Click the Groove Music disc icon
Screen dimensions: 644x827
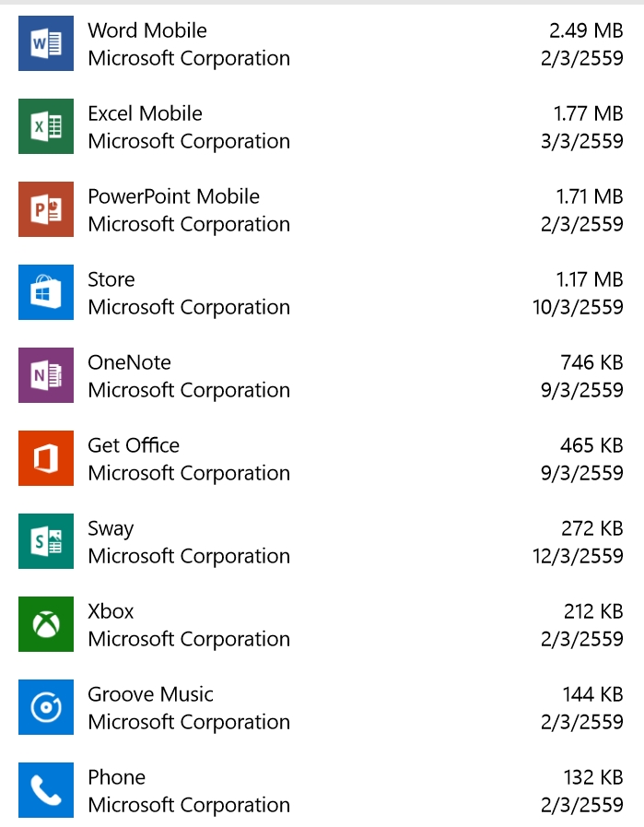click(x=46, y=707)
